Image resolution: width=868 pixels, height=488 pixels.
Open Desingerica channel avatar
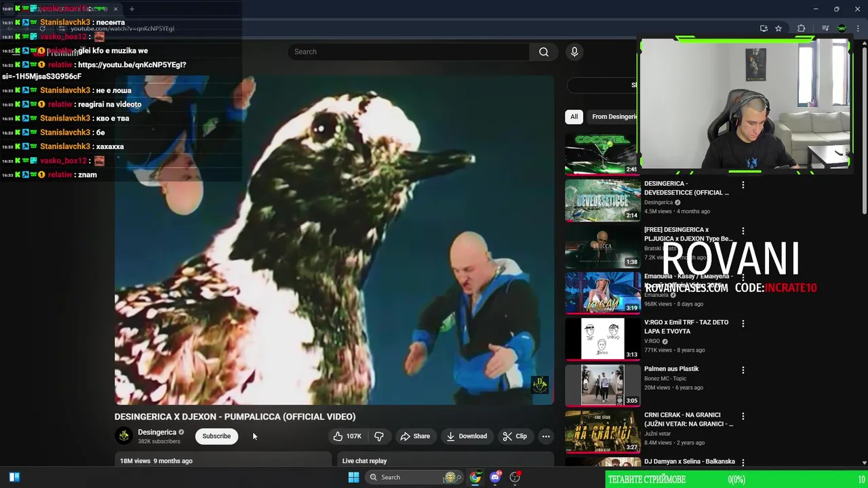pyautogui.click(x=123, y=436)
